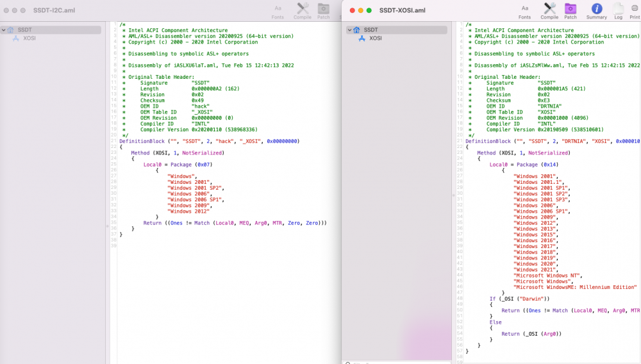Click the Package (0x07) line
This screenshot has width=641, height=364.
point(178,165)
